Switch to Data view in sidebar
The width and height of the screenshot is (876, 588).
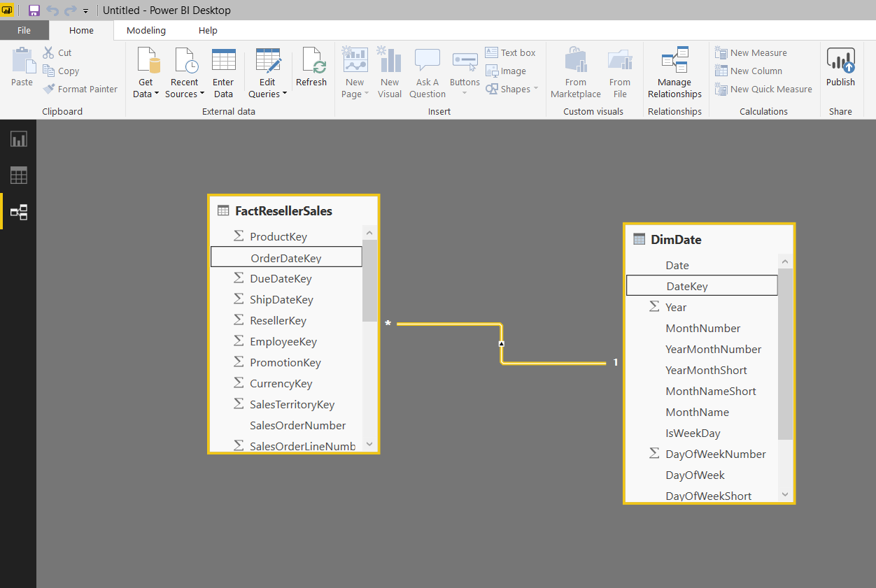(17, 175)
